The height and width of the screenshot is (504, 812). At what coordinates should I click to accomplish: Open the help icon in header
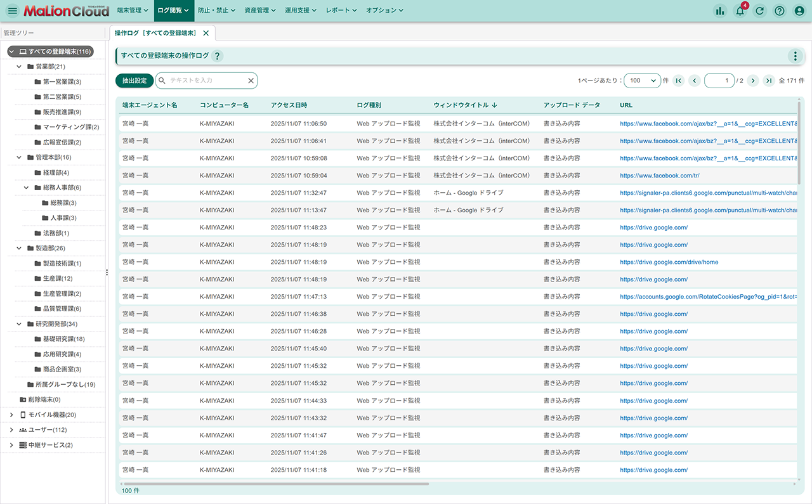tap(780, 11)
